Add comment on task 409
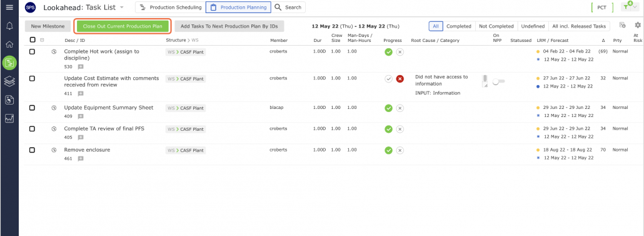This screenshot has width=644, height=236. (81, 116)
